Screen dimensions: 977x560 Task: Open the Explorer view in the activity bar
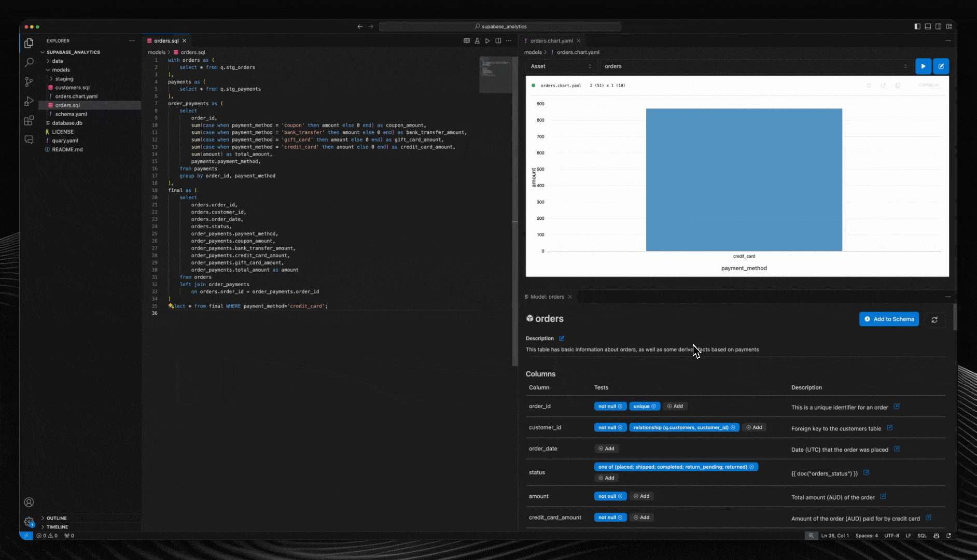pos(29,44)
